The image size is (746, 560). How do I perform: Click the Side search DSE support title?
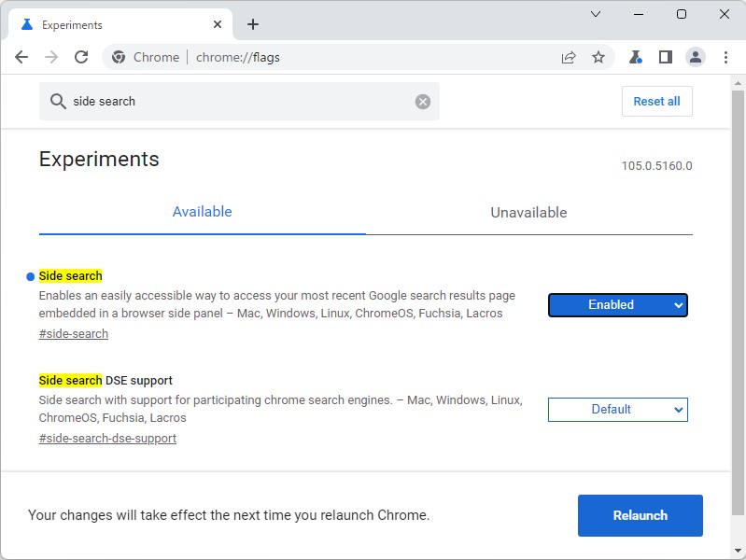(x=106, y=381)
